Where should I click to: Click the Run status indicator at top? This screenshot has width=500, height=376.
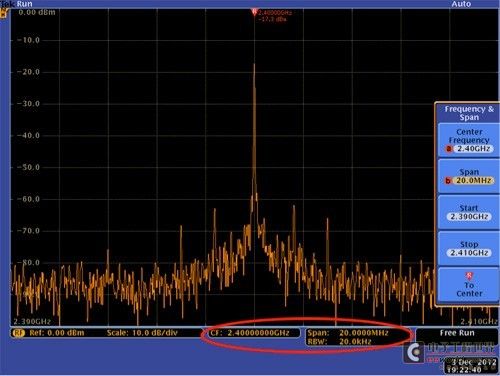point(24,4)
